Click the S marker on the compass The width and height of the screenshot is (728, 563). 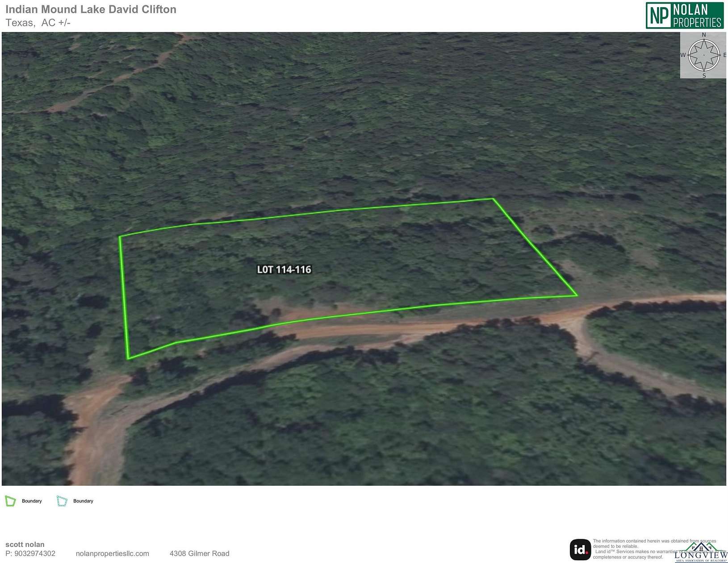point(703,76)
